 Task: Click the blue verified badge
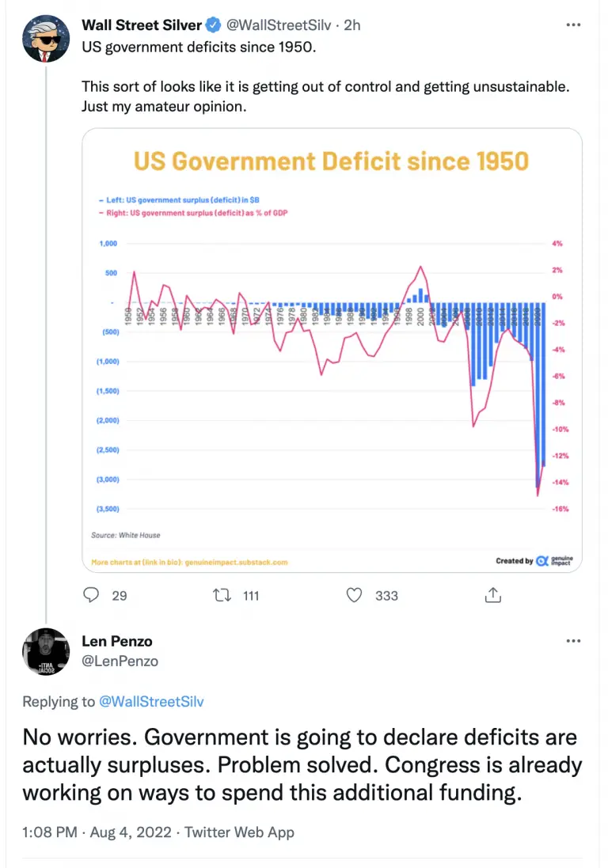[x=213, y=25]
